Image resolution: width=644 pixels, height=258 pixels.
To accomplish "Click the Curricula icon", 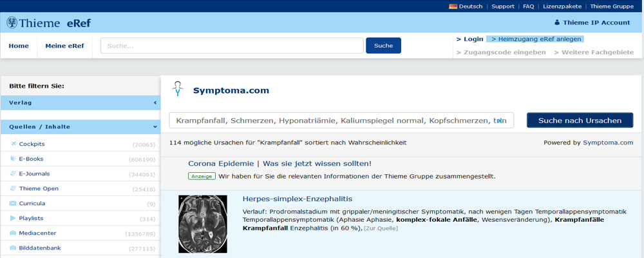I will (13, 203).
